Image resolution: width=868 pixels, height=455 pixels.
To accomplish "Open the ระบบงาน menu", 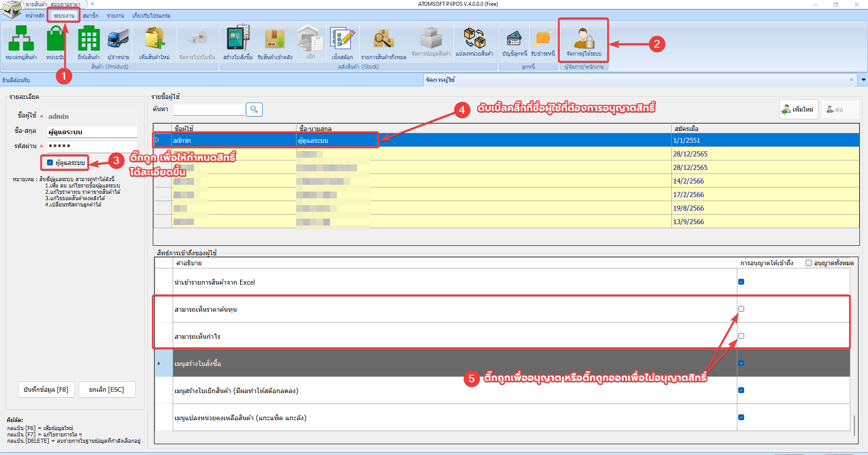I will 63,15.
